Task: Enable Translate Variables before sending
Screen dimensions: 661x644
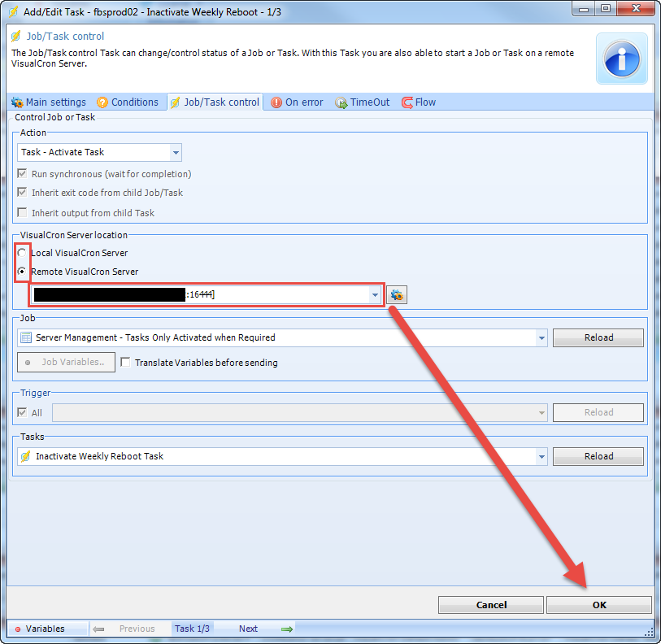Action: click(x=126, y=363)
